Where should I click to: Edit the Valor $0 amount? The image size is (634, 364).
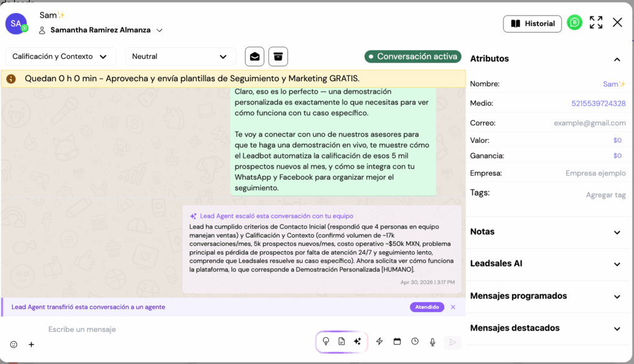[x=617, y=141]
